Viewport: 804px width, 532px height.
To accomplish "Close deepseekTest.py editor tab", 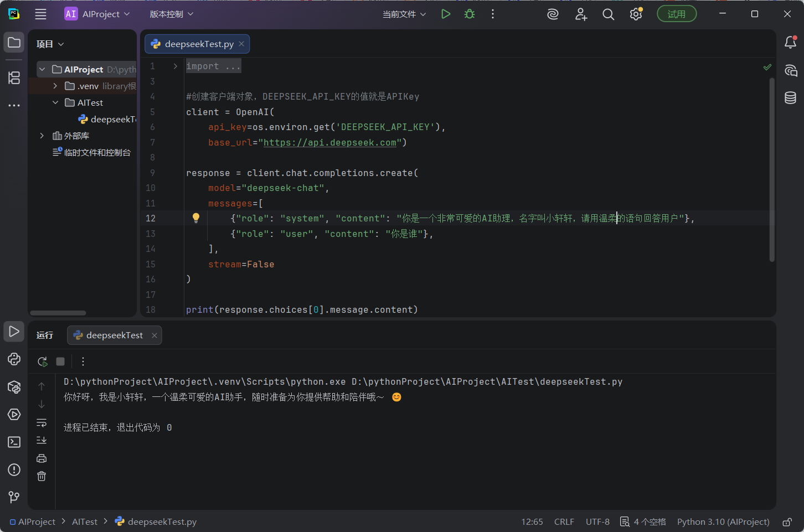I will (241, 44).
